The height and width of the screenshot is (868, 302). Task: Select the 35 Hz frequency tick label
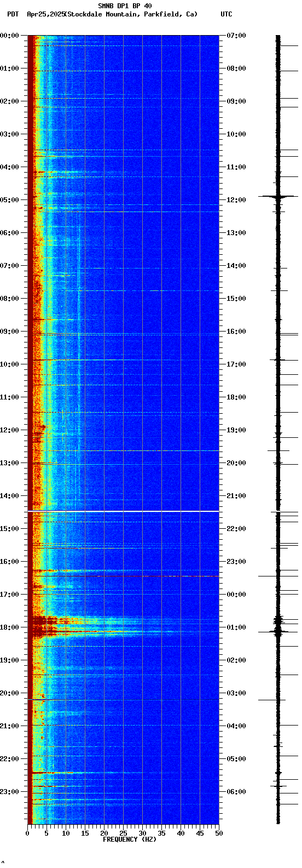(x=161, y=833)
